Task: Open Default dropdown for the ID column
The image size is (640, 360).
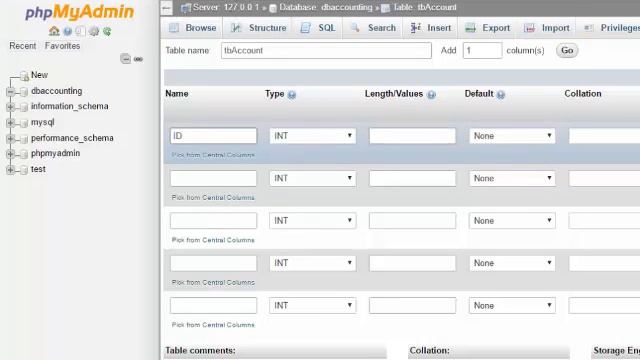Action: (x=512, y=136)
